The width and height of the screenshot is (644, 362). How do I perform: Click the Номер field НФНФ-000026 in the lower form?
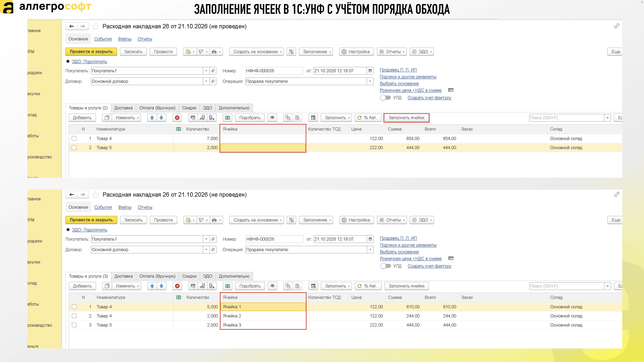click(274, 239)
